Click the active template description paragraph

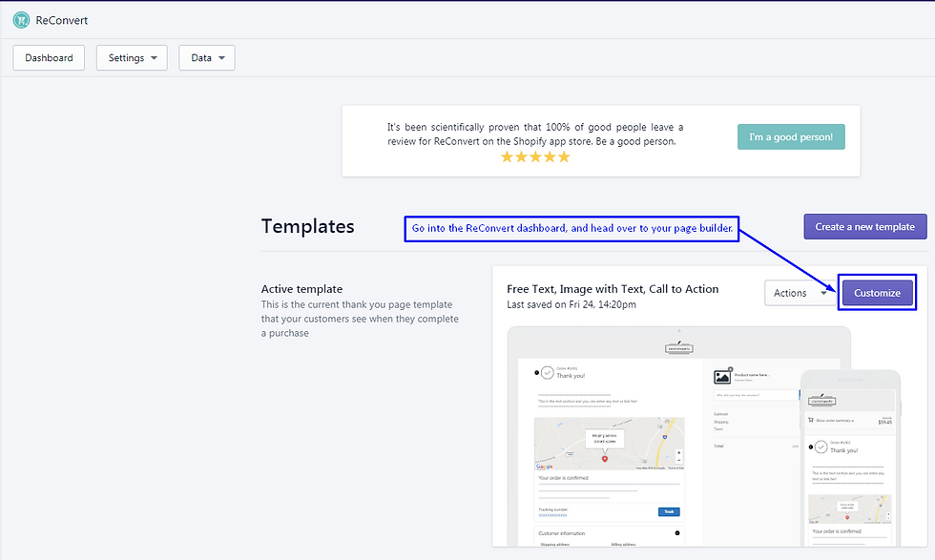[x=360, y=319]
